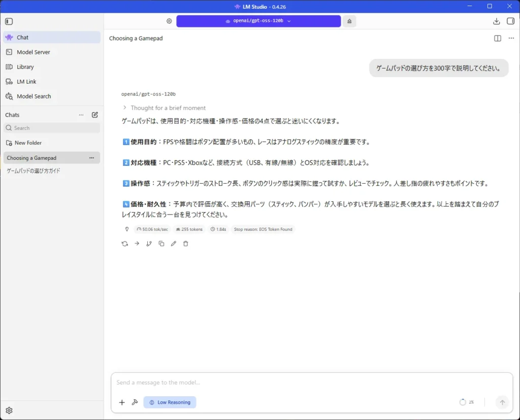Click the Stop reason: EOS Token Found label

[263, 229]
